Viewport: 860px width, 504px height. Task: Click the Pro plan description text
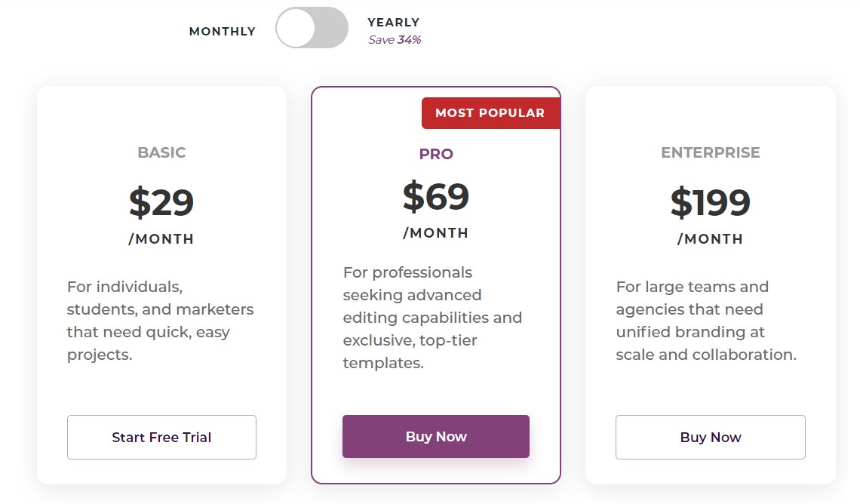pos(432,317)
